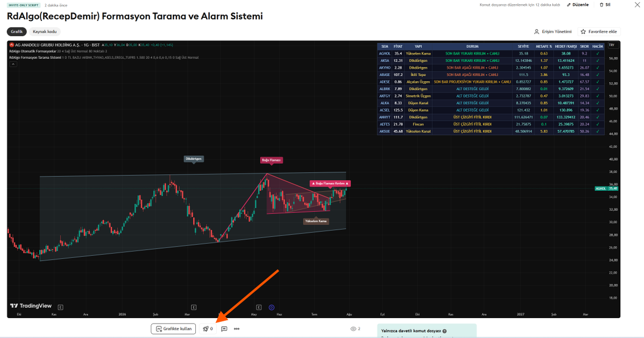Click the 56,00 label on the price axis
The height and width of the screenshot is (338, 644).
(612, 59)
